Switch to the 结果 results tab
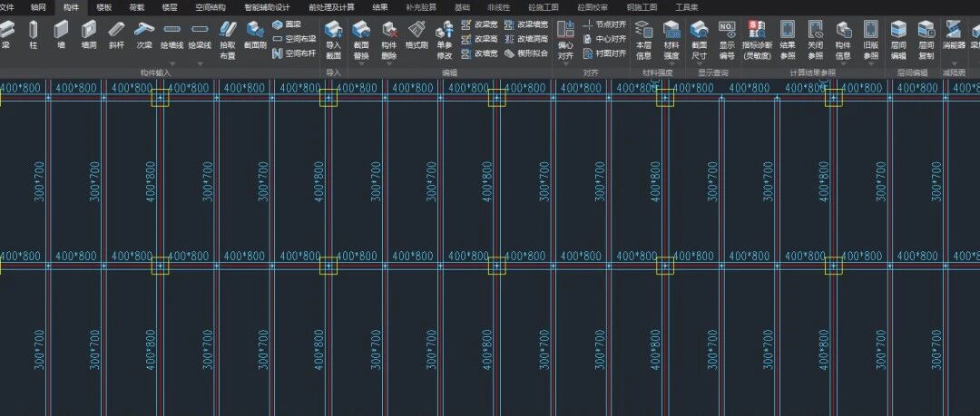Viewport: 980px width, 416px height. pyautogui.click(x=379, y=7)
